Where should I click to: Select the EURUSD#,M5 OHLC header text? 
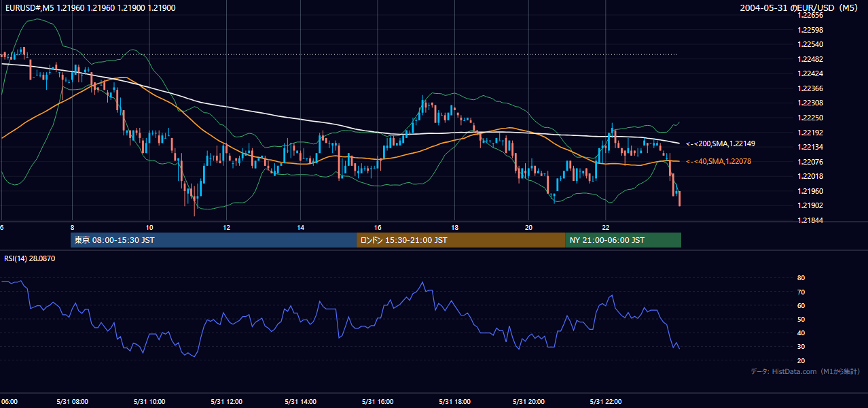point(89,7)
